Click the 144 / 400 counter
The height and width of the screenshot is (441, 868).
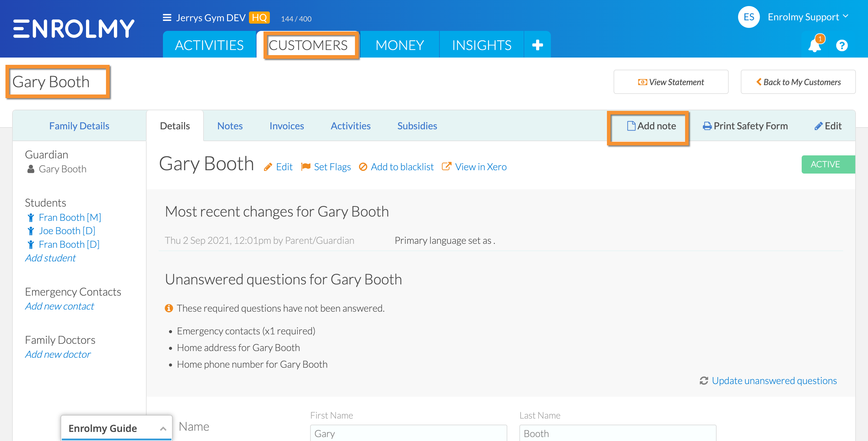(296, 19)
